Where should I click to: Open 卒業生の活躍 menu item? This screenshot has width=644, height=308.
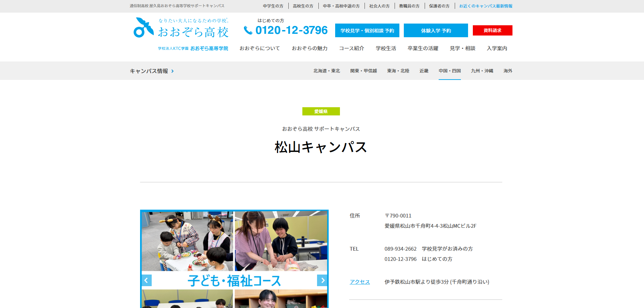(x=423, y=48)
